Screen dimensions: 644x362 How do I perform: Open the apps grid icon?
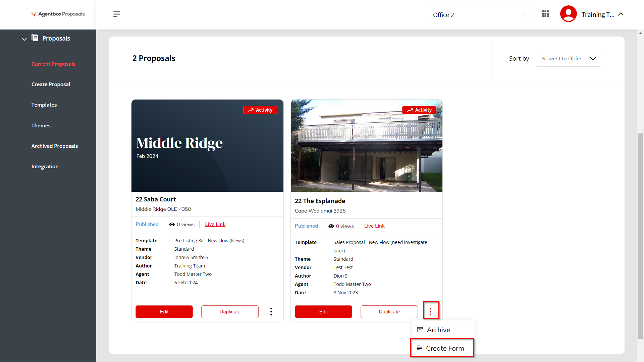tap(545, 14)
